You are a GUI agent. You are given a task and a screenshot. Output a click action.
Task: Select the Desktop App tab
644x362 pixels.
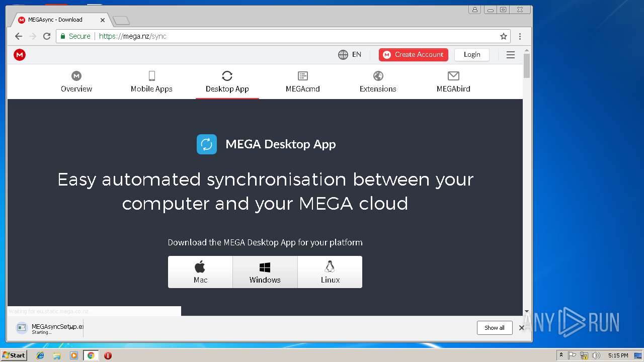click(227, 82)
